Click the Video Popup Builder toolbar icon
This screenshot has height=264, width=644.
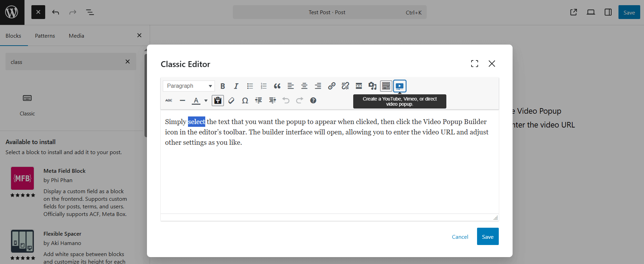click(400, 86)
